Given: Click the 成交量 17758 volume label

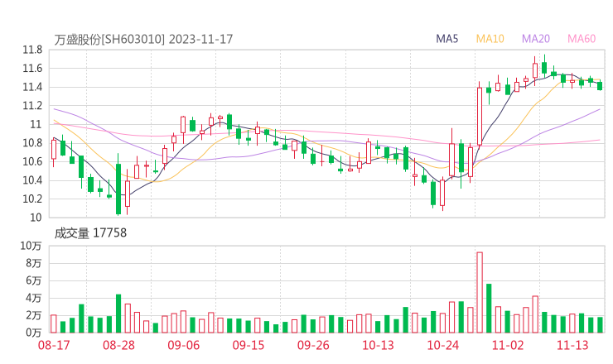Looking at the screenshot, I should [x=90, y=233].
